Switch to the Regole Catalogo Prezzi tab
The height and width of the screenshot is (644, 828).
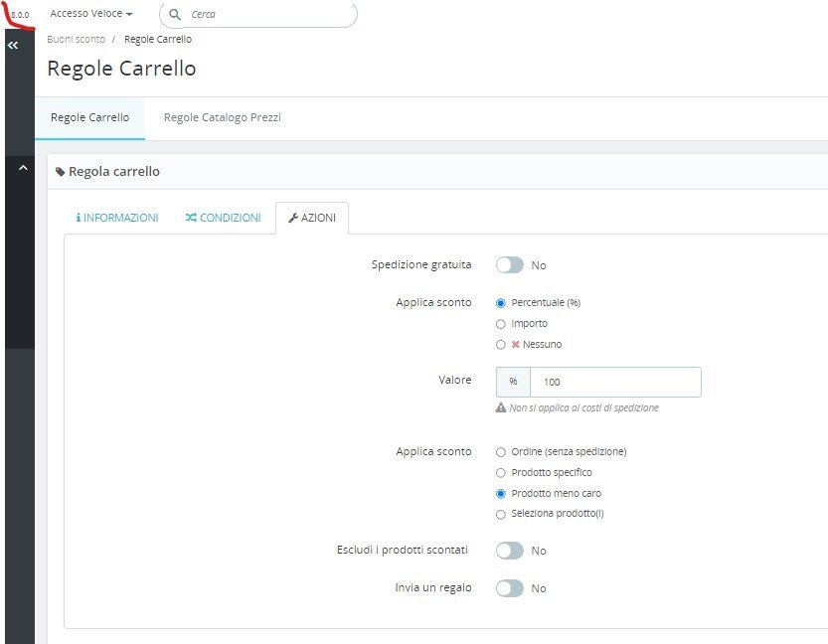tap(223, 117)
